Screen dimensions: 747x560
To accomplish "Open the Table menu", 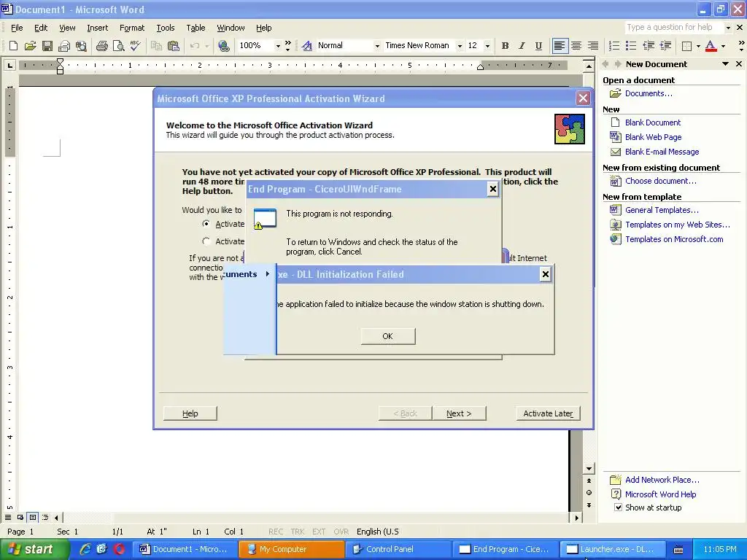I will tap(196, 28).
